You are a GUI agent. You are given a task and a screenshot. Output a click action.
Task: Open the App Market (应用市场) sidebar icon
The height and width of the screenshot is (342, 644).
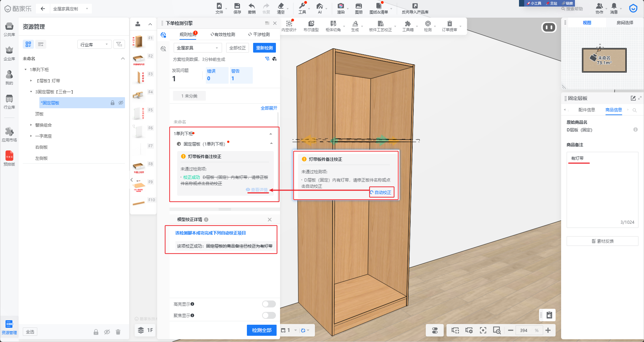[9, 132]
